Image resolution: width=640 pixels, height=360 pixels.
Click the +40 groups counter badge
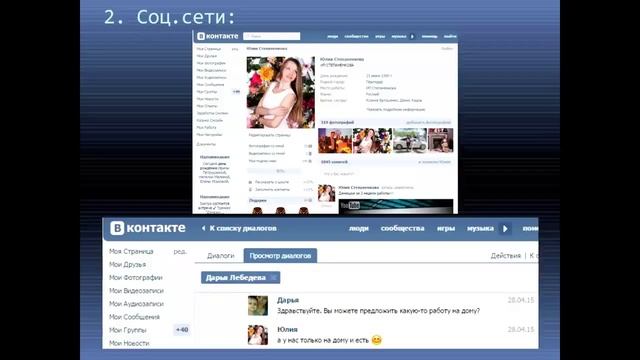(x=182, y=330)
